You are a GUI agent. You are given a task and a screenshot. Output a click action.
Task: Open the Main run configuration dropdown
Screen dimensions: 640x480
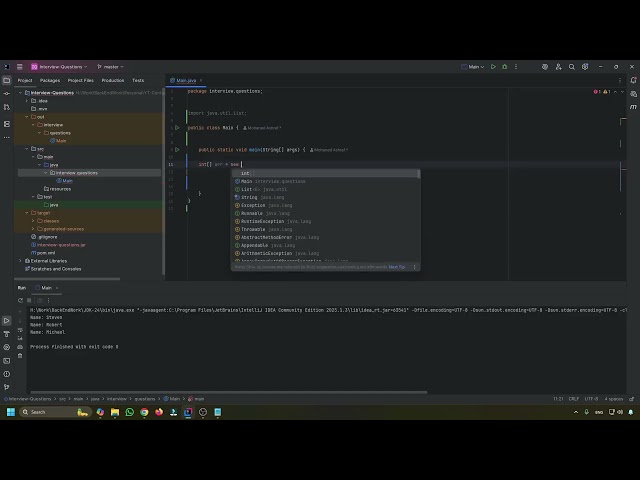473,67
